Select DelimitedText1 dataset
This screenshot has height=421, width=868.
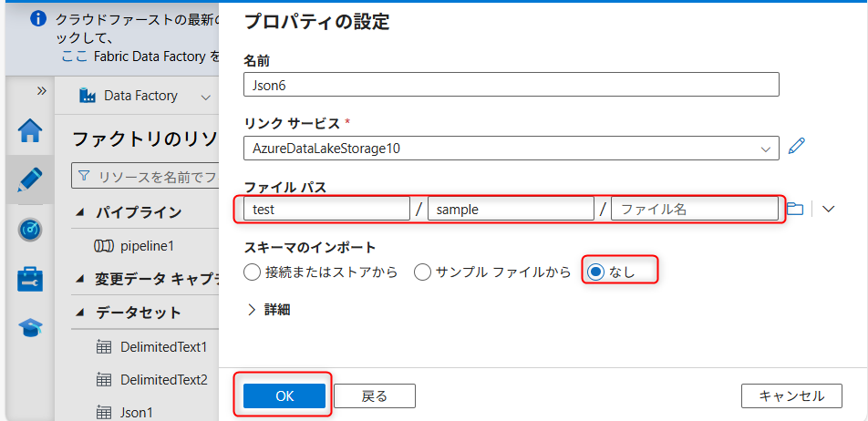click(164, 347)
